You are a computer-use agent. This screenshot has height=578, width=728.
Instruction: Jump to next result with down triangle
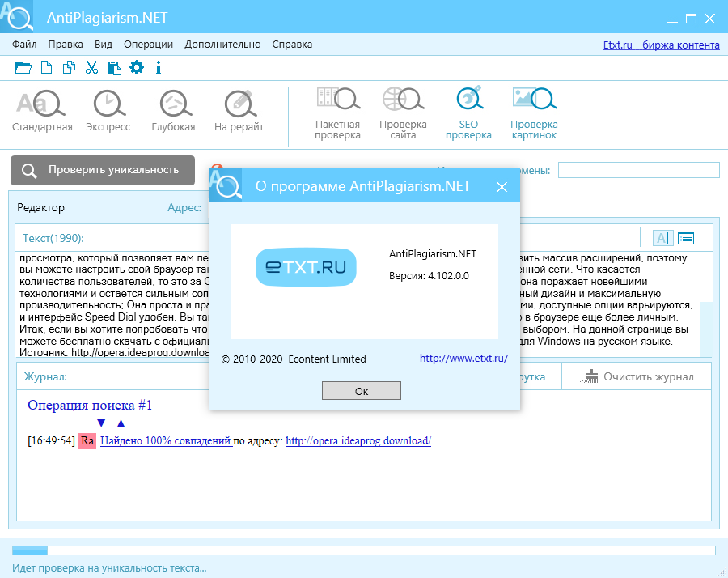point(101,423)
